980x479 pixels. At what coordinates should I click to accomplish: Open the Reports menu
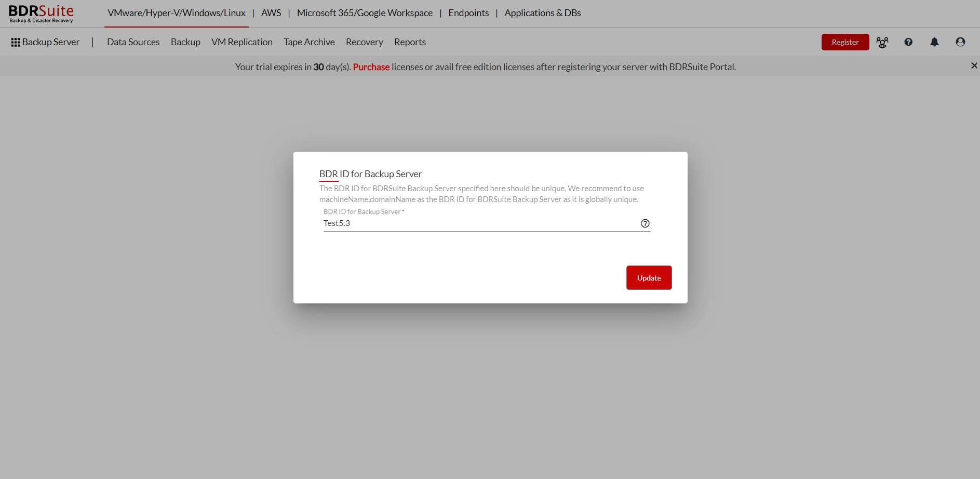coord(410,42)
